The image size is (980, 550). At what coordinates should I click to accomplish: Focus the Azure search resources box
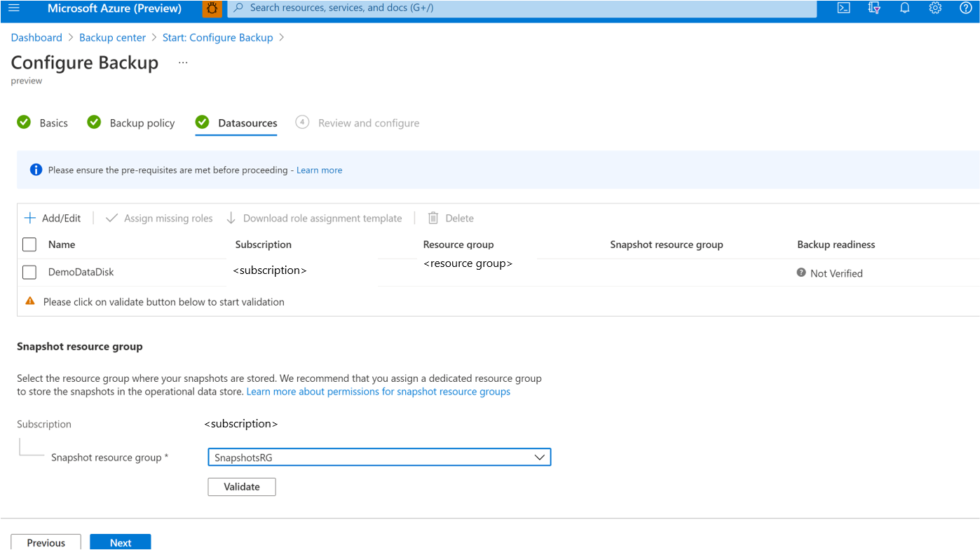522,8
